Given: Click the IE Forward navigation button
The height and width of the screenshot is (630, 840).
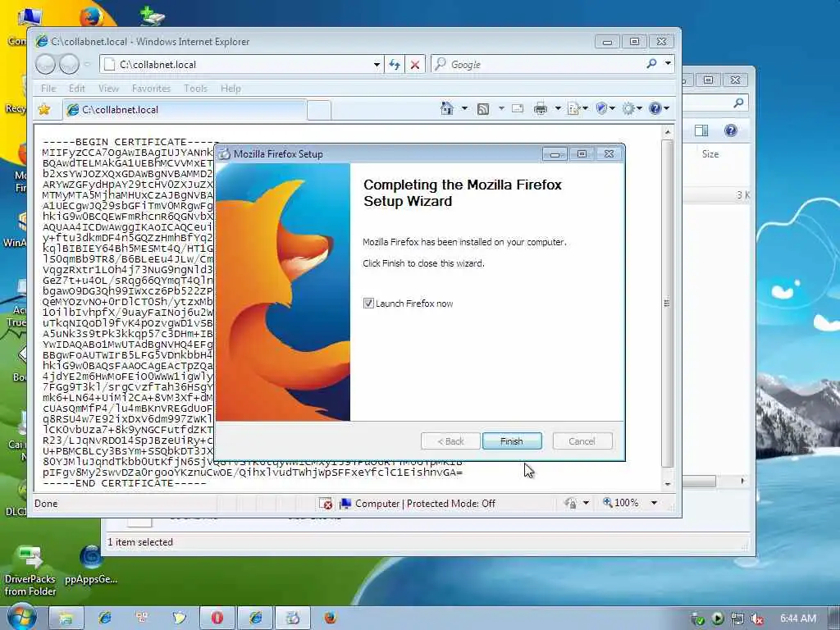Looking at the screenshot, I should [69, 64].
